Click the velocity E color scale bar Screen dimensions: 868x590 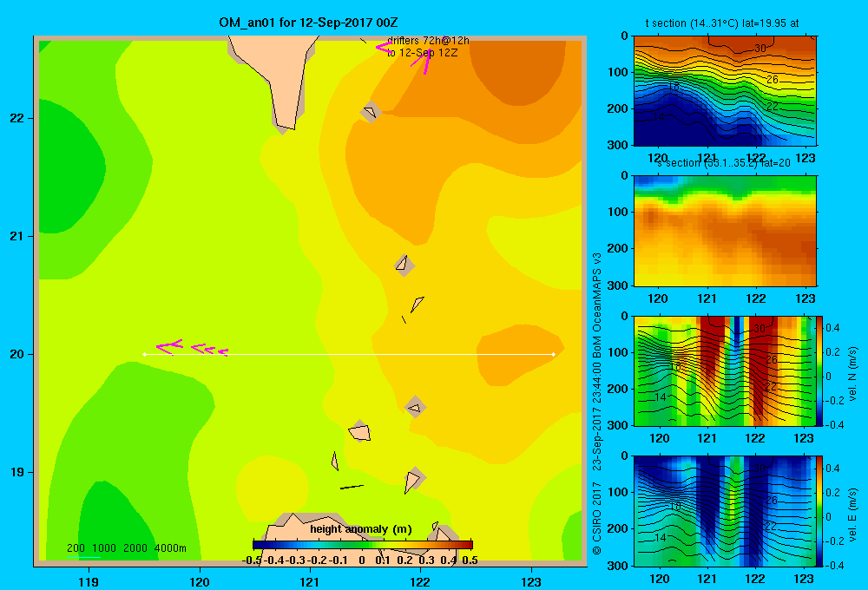819,511
